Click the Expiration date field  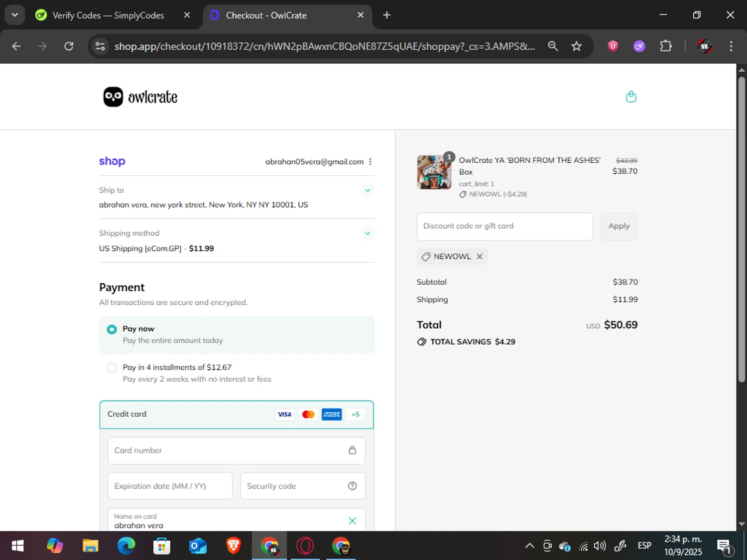170,486
